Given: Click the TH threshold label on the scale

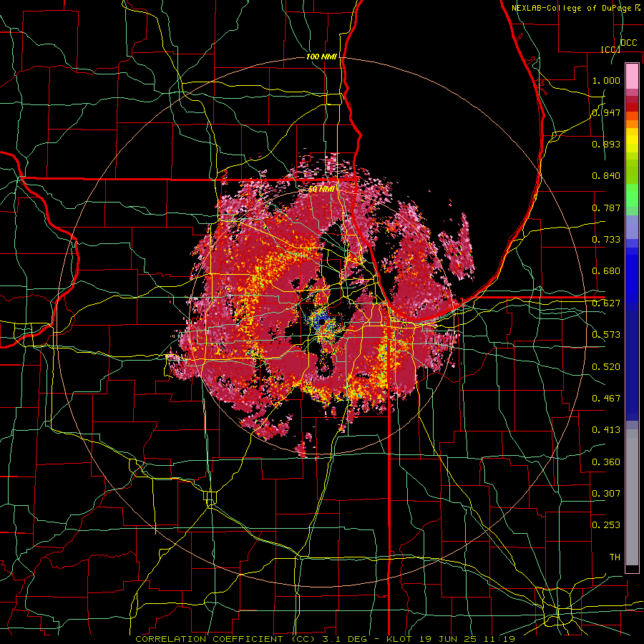Looking at the screenshot, I should pyautogui.click(x=615, y=557).
